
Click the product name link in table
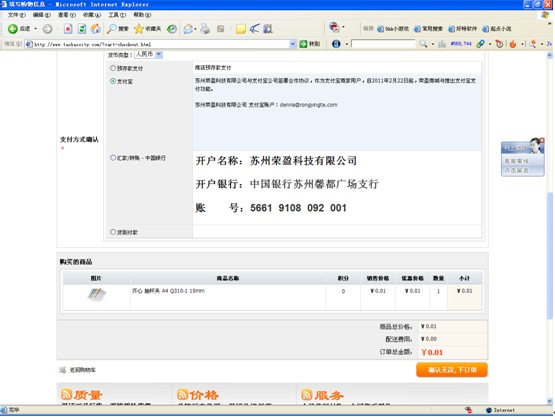tap(168, 291)
